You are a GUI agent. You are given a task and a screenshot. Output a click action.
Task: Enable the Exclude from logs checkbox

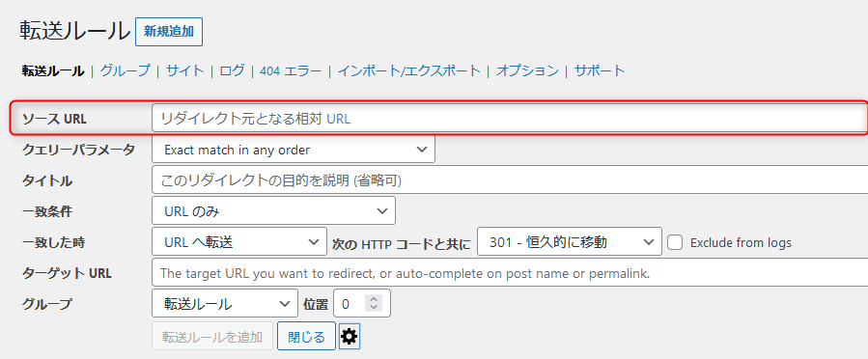674,242
